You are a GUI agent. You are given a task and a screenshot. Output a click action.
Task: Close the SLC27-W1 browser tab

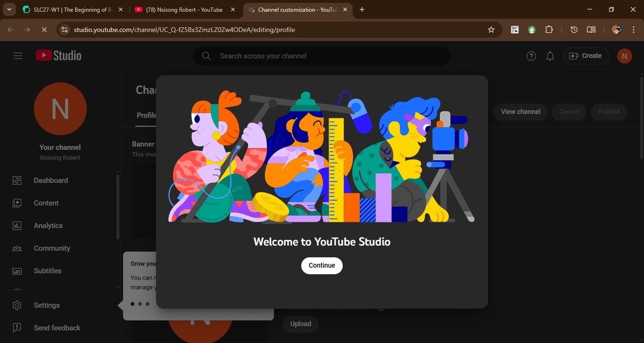point(121,10)
